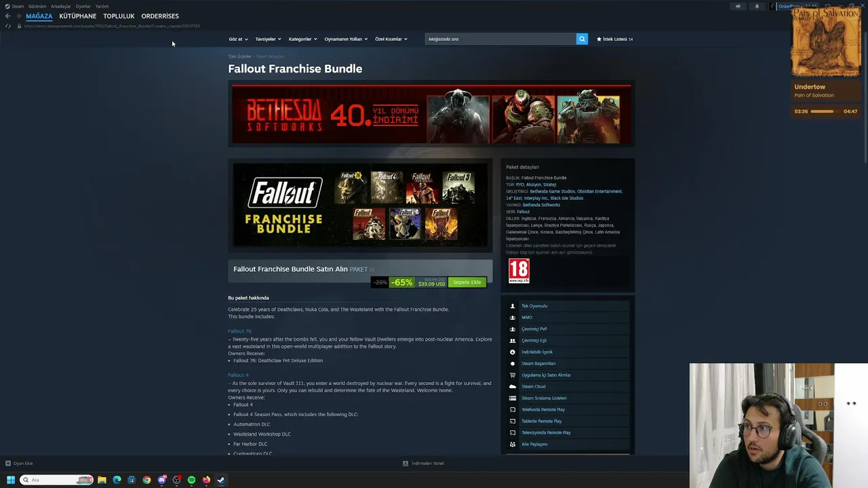Open the Görünüm menu

pyautogui.click(x=37, y=6)
